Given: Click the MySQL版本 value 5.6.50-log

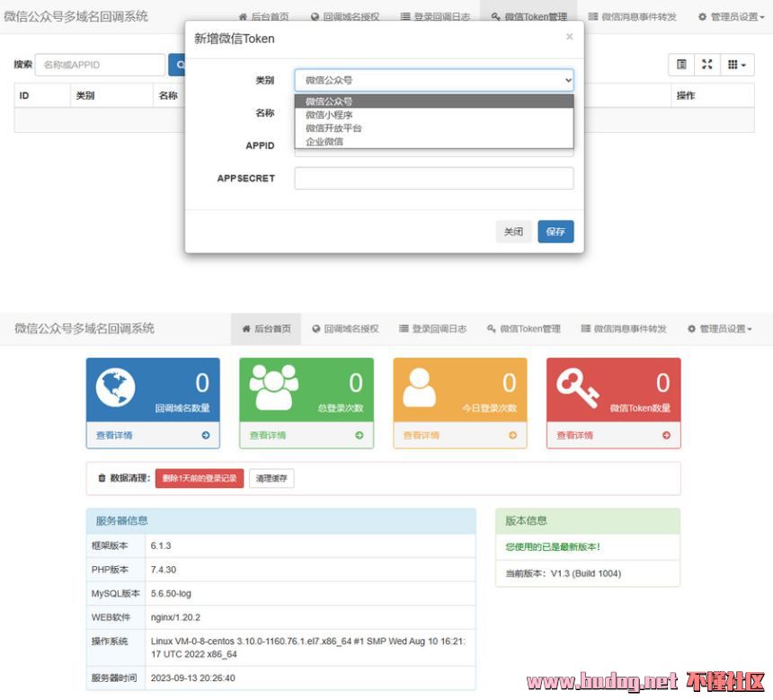Looking at the screenshot, I should tap(171, 594).
